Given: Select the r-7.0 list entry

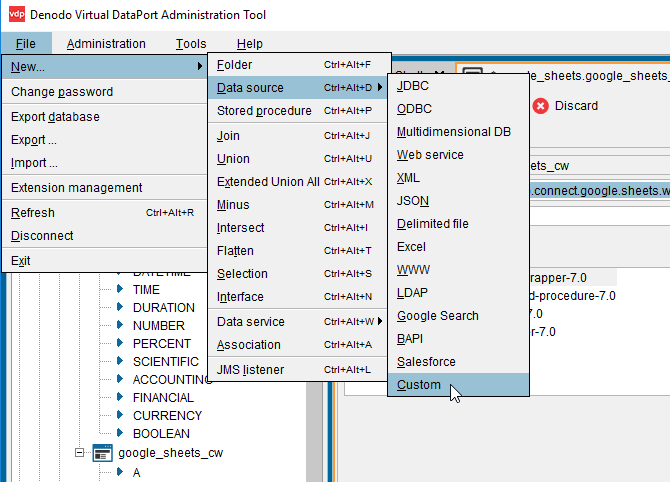Looking at the screenshot, I should tap(543, 332).
